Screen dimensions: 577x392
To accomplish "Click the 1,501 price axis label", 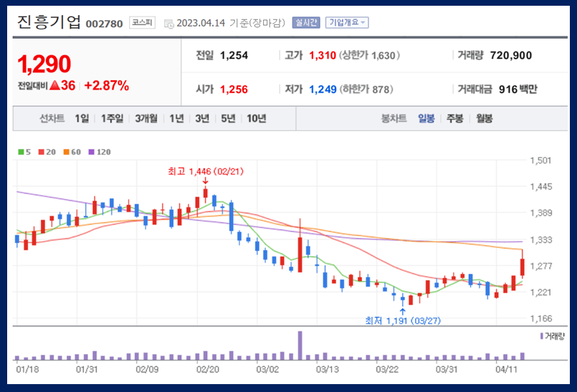I will [540, 160].
